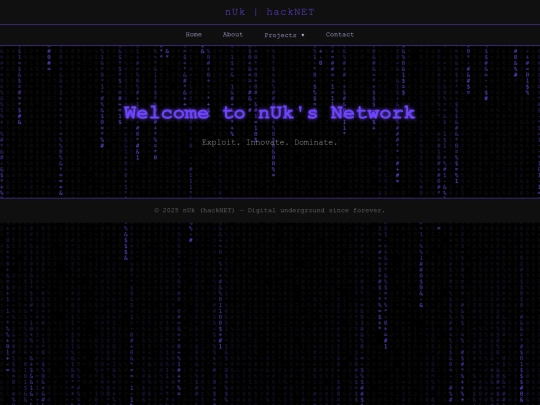The image size is (540, 405).
Task: Expand the Projects dropdown menu
Action: click(x=284, y=35)
